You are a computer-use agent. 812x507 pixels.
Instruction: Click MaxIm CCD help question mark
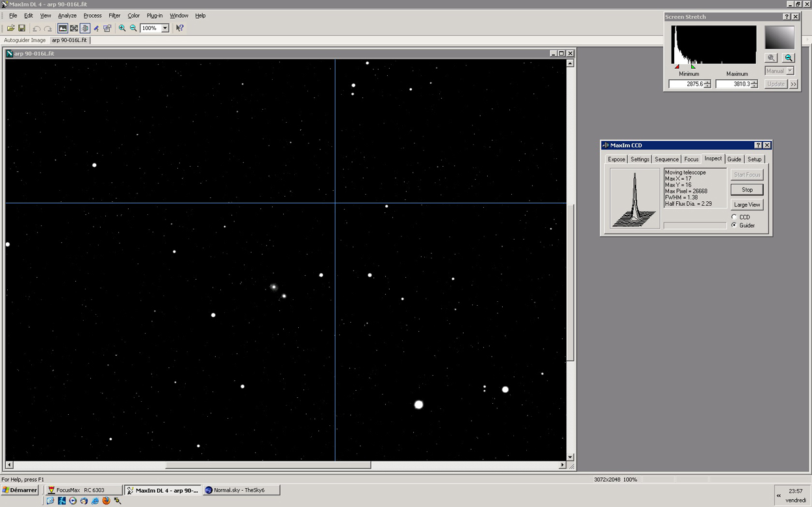click(757, 145)
